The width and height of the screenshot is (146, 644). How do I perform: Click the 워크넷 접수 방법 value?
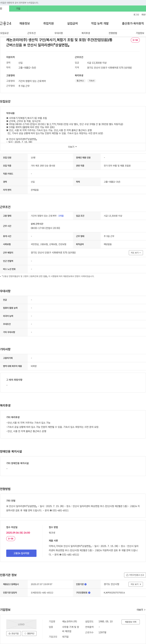click(x=52, y=533)
